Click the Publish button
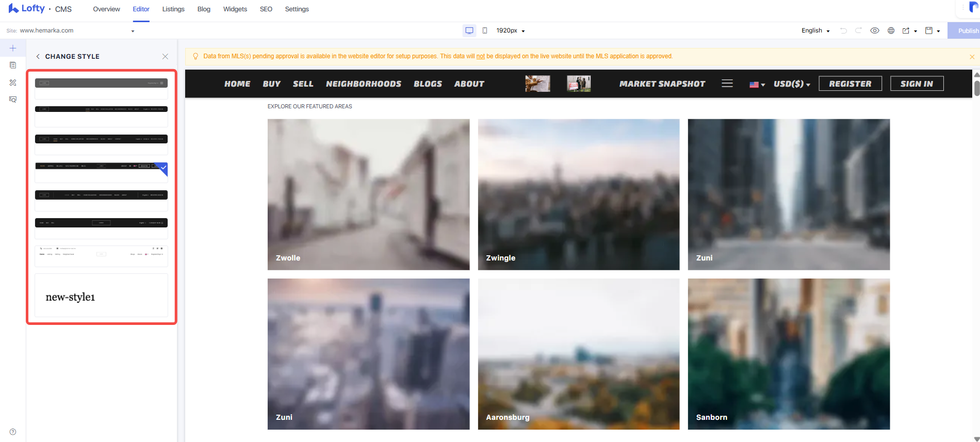The image size is (980, 442). (964, 30)
